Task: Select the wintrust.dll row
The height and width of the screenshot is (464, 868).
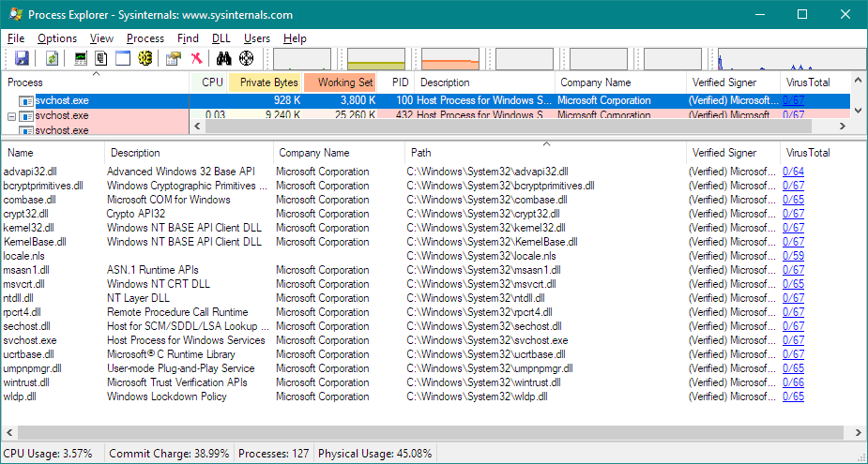Action: tap(28, 382)
